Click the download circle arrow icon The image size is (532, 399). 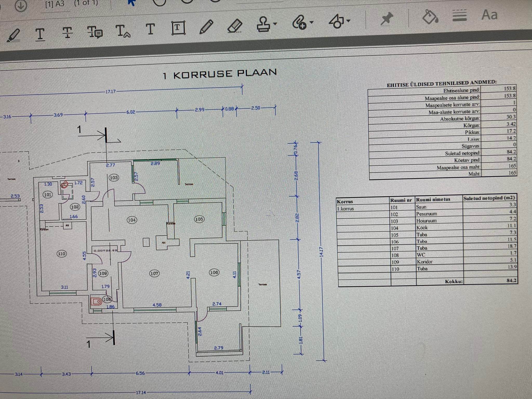pyautogui.click(x=21, y=6)
